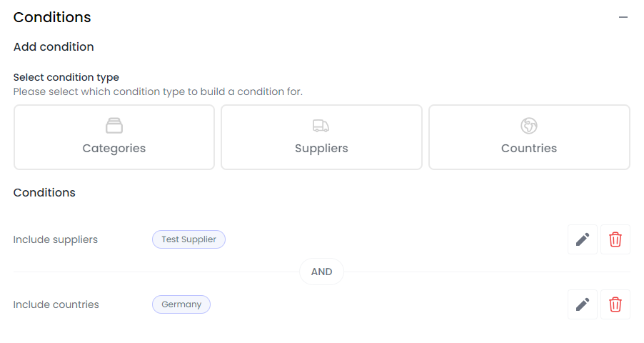
Task: Click the Include countries label
Action: 56,304
